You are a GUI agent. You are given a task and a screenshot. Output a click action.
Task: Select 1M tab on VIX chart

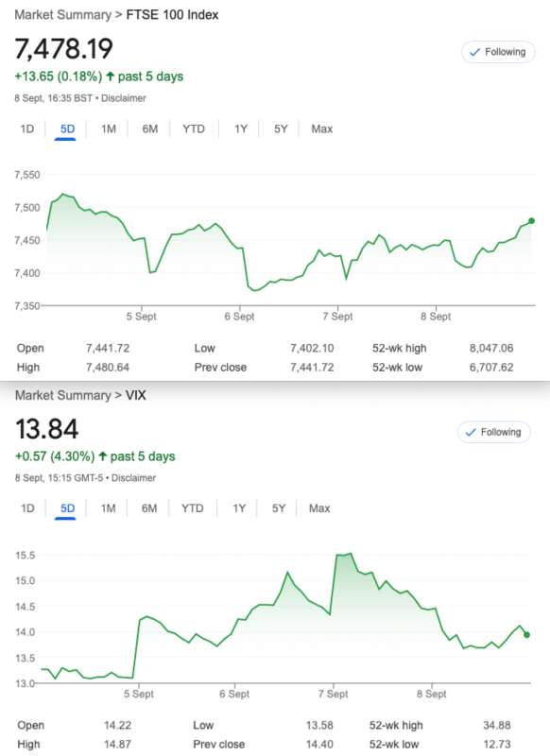pyautogui.click(x=108, y=508)
